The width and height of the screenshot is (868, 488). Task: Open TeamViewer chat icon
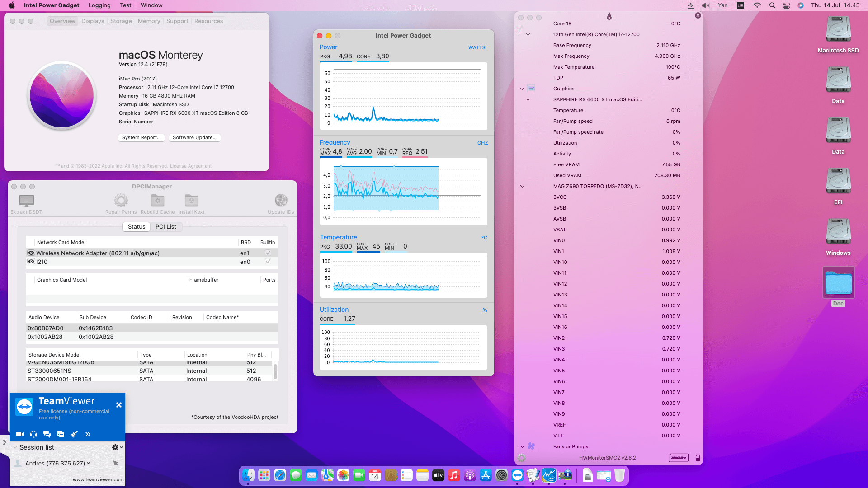point(47,434)
